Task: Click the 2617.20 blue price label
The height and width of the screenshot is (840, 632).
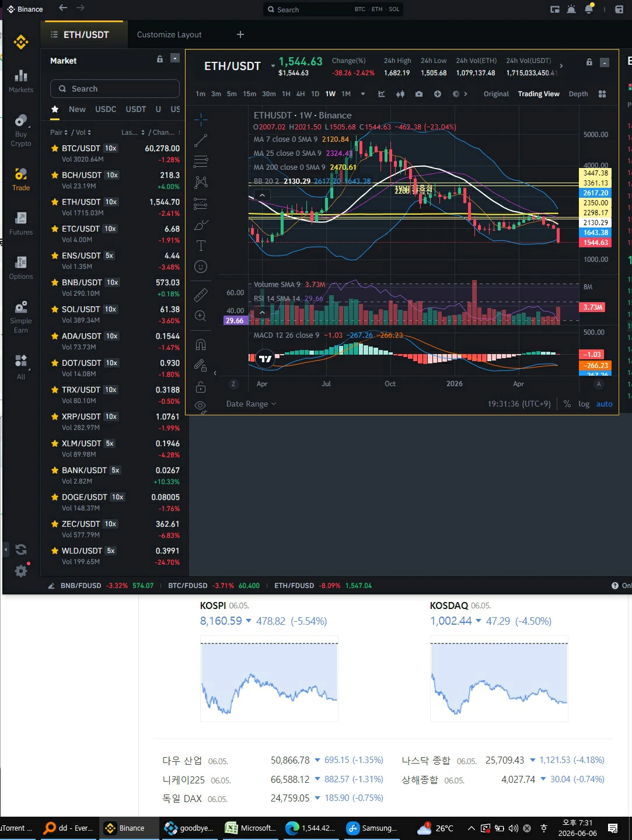Action: point(595,192)
